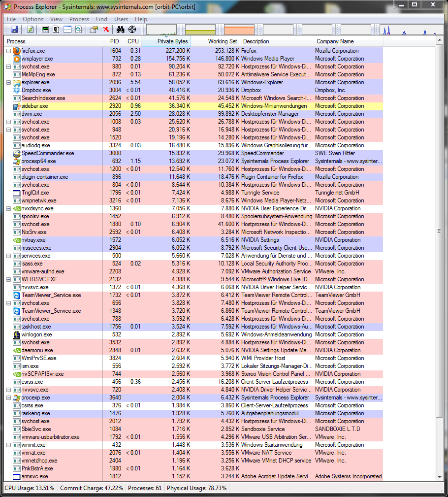The image size is (448, 497).
Task: Click the Process Explorer title bar icon
Action: click(7, 6)
